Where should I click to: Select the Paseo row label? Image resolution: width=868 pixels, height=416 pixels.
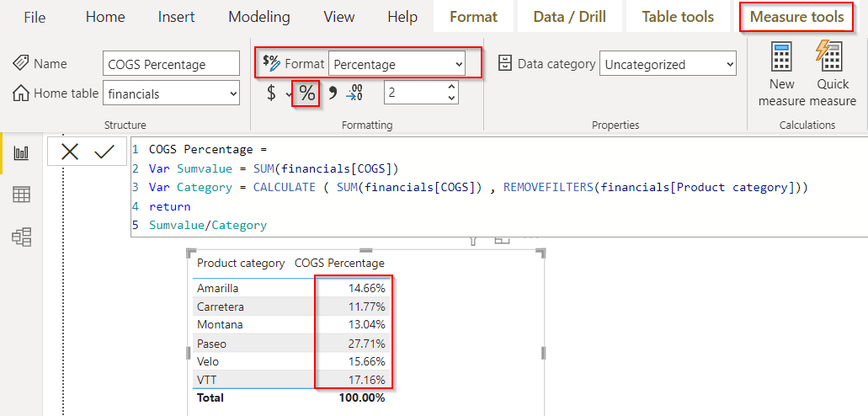click(211, 344)
